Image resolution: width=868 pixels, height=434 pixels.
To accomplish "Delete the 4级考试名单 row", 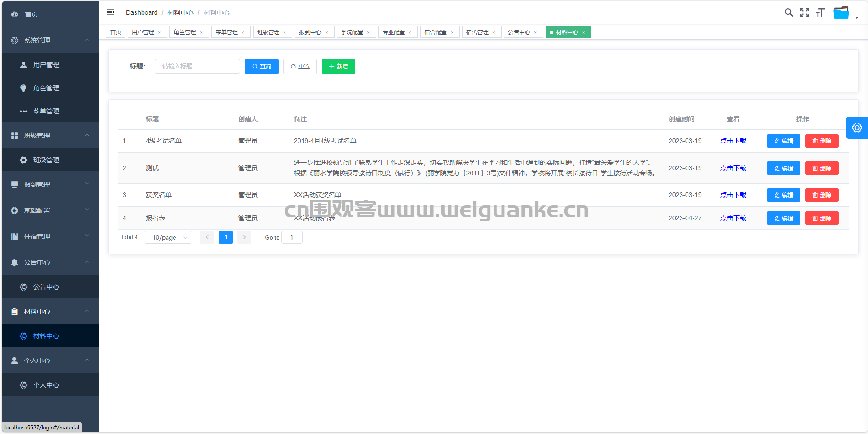I will click(x=822, y=141).
